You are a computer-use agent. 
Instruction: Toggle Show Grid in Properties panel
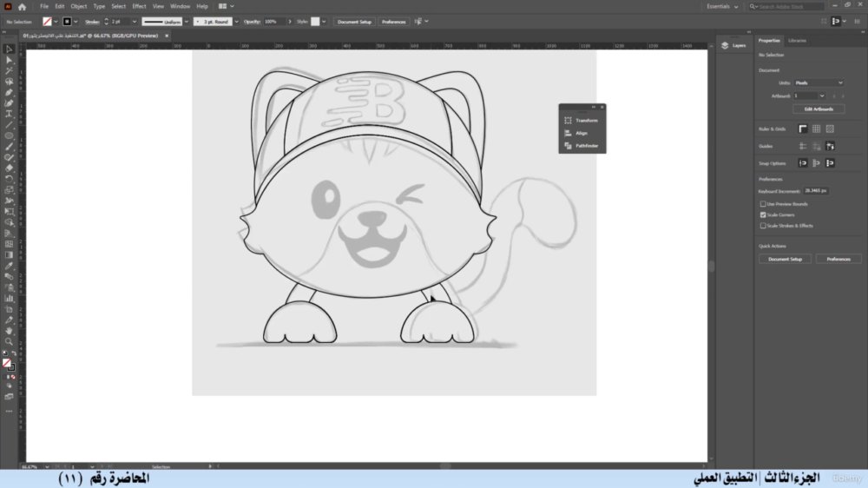coord(817,129)
